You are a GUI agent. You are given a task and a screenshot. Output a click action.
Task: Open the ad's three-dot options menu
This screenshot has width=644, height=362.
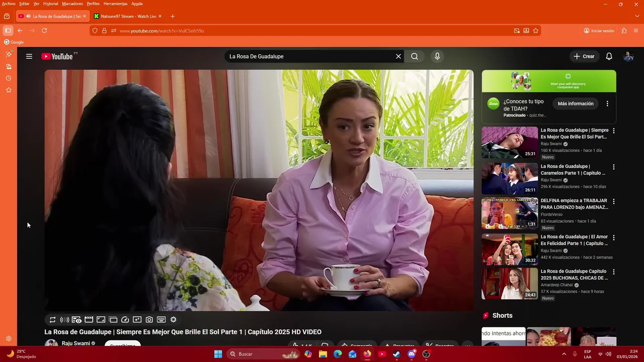[x=607, y=104]
